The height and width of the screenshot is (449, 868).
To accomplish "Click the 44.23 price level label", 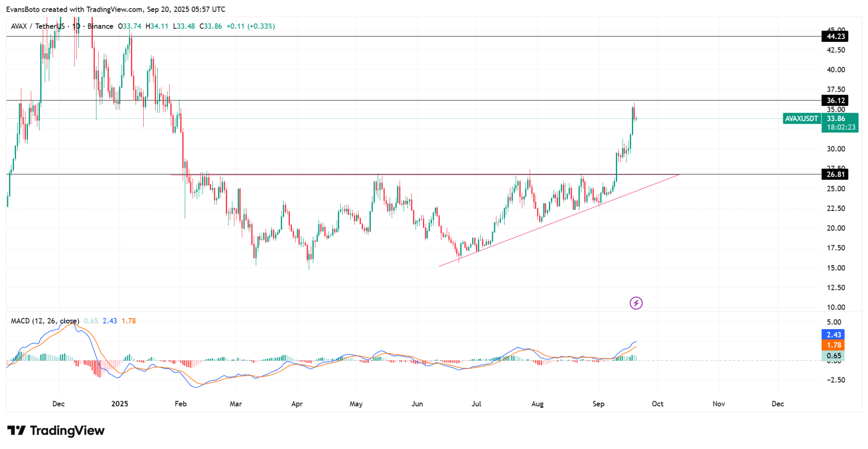I will pyautogui.click(x=835, y=36).
